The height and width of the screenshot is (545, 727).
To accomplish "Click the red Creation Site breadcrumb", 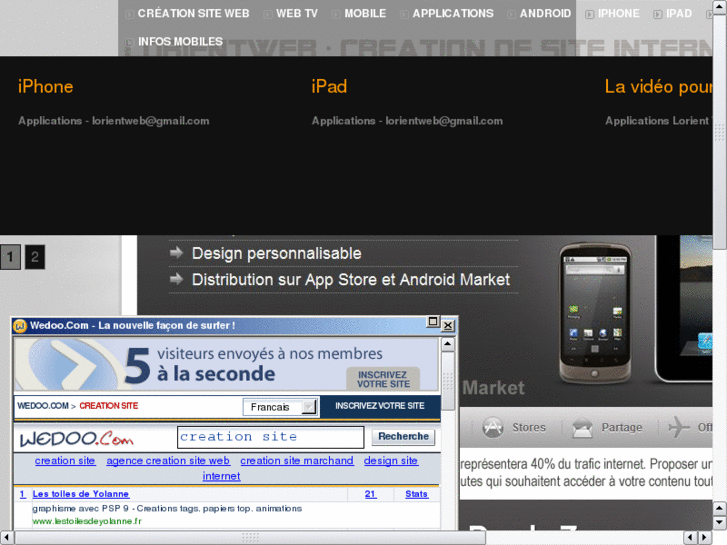I will click(x=108, y=406).
